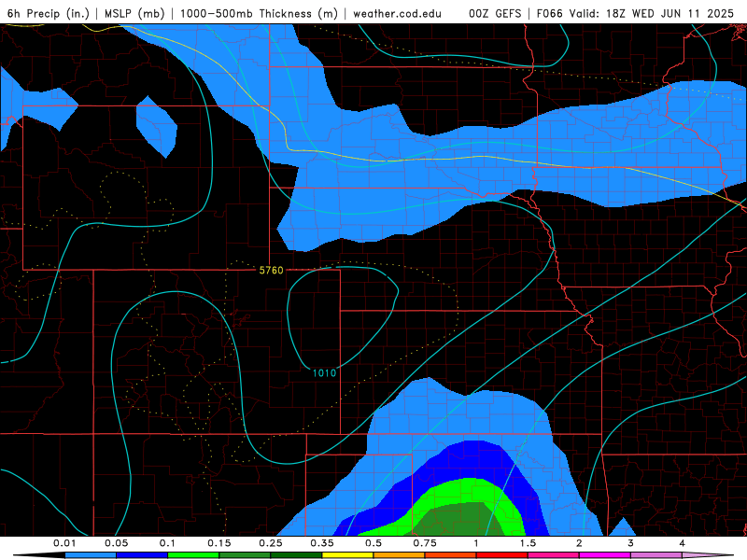Click the '1000-500mb Thickness (m)' title text

coord(259,13)
